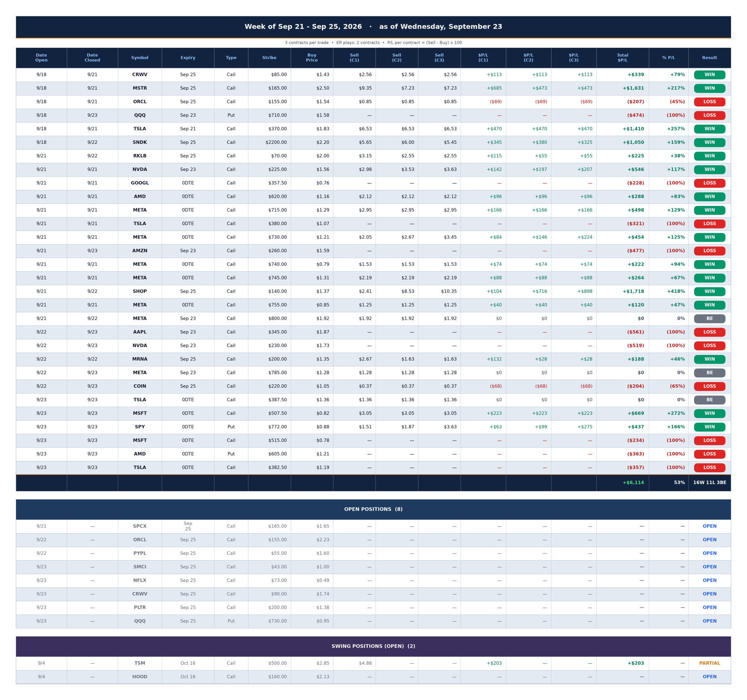Screen dimensions: 747x700
Task: Select the MSTR symbol cell
Action: tap(140, 88)
